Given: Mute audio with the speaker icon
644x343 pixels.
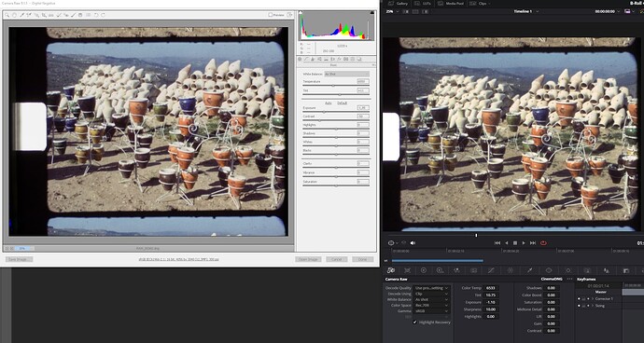Looking at the screenshot, I should pyautogui.click(x=413, y=243).
